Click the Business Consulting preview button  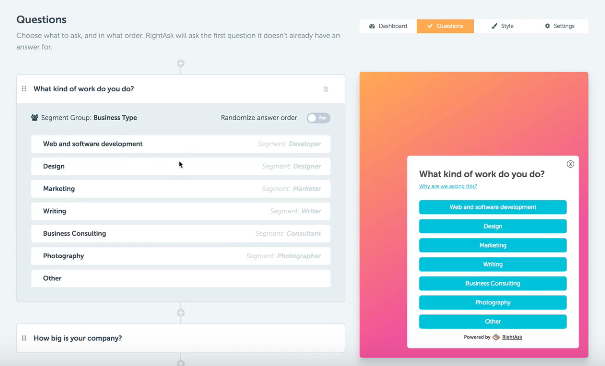pyautogui.click(x=493, y=283)
